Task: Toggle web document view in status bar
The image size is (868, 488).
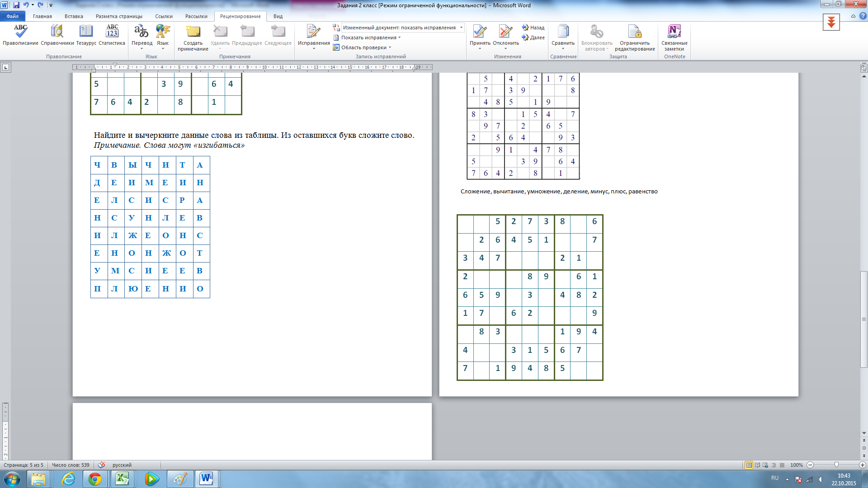Action: click(x=765, y=465)
